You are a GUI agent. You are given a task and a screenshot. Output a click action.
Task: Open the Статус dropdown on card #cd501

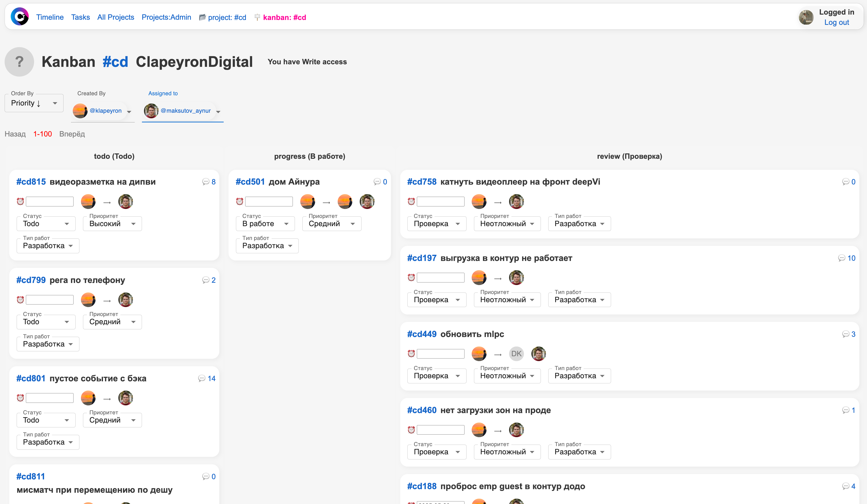coord(265,224)
